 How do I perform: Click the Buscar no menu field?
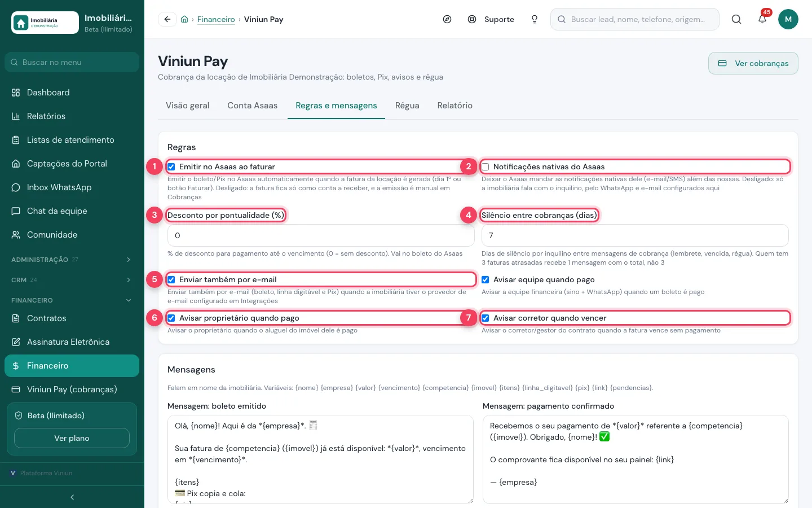pyautogui.click(x=72, y=62)
